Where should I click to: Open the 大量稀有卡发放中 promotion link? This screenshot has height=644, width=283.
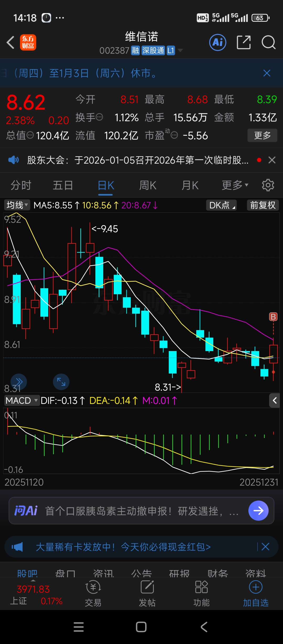[x=123, y=547]
